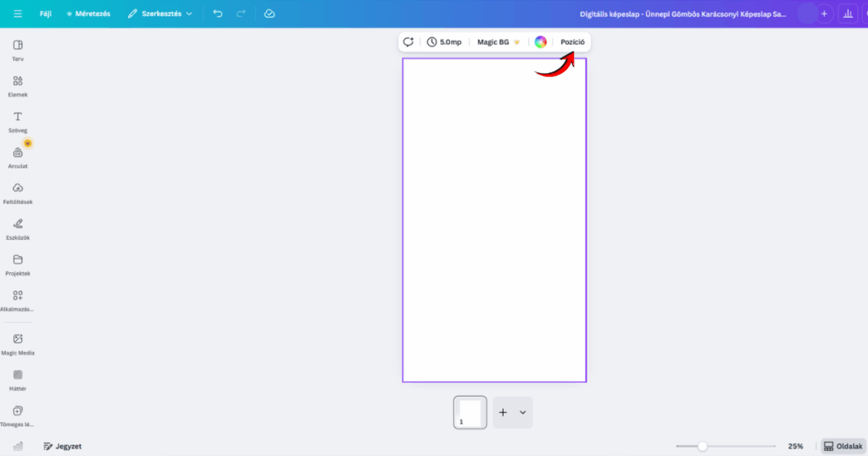This screenshot has height=456, width=868.
Task: Open the Arculat brand panel
Action: [x=18, y=156]
